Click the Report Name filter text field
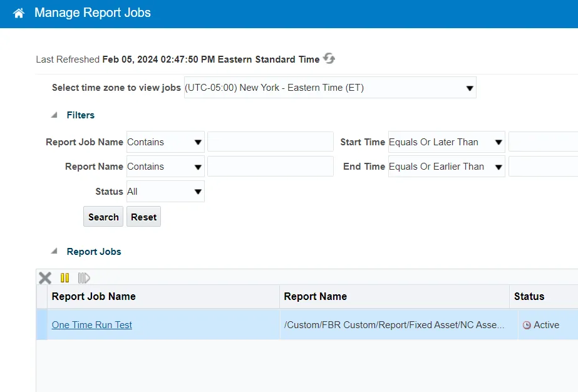Viewport: 578px width, 392px height. 270,167
